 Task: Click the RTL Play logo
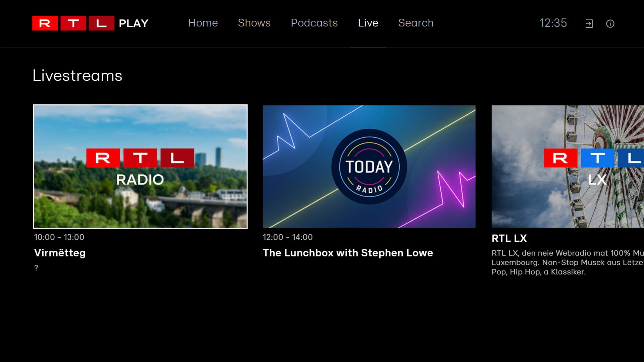click(90, 23)
